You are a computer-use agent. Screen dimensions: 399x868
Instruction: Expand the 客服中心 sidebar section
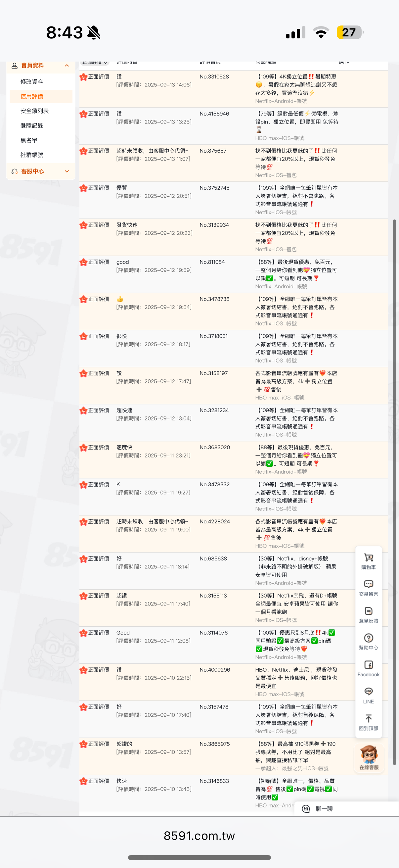[x=67, y=171]
